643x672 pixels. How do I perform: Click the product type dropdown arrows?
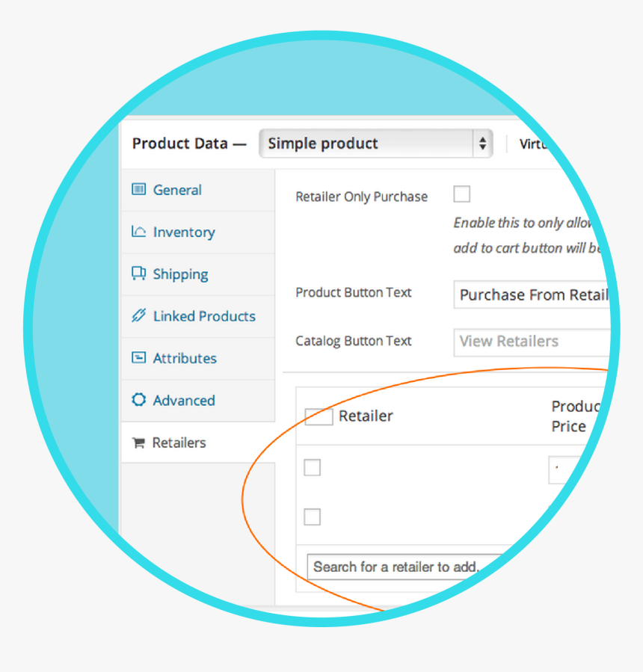483,144
